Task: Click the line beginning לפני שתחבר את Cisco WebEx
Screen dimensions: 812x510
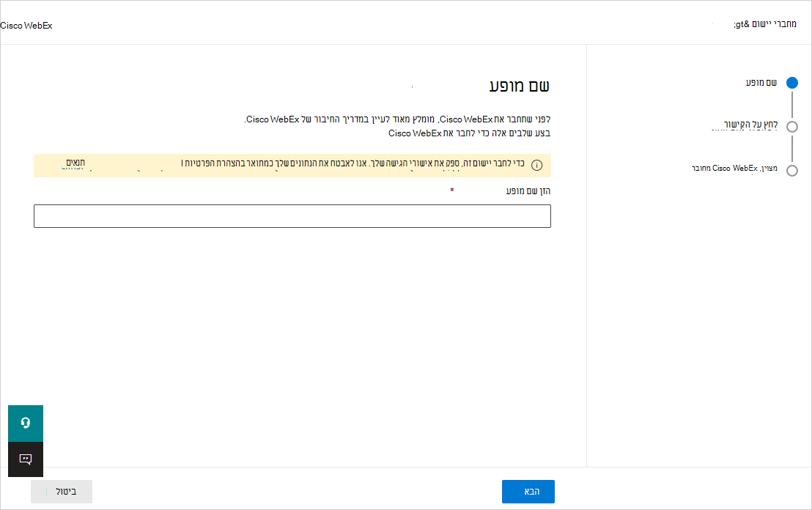Action: pos(397,119)
